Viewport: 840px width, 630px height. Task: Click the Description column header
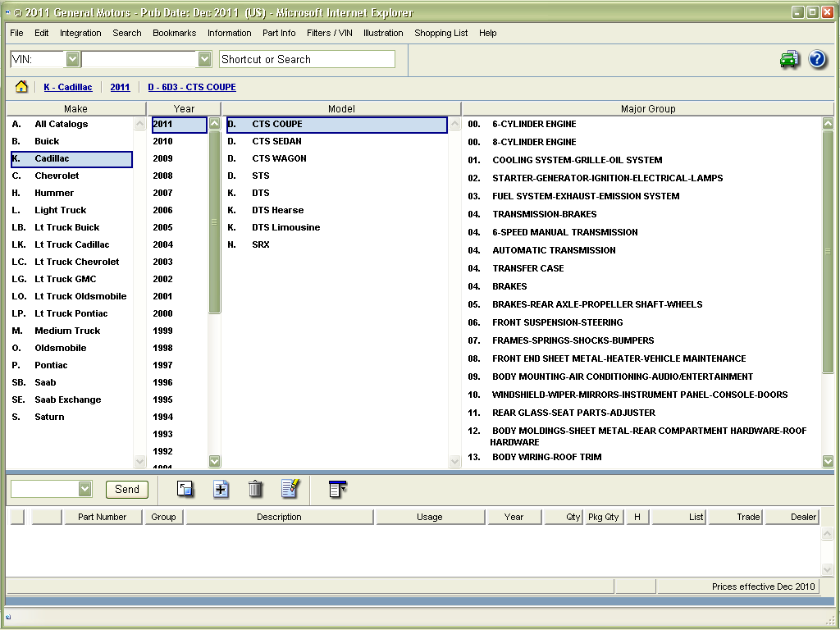tap(279, 517)
